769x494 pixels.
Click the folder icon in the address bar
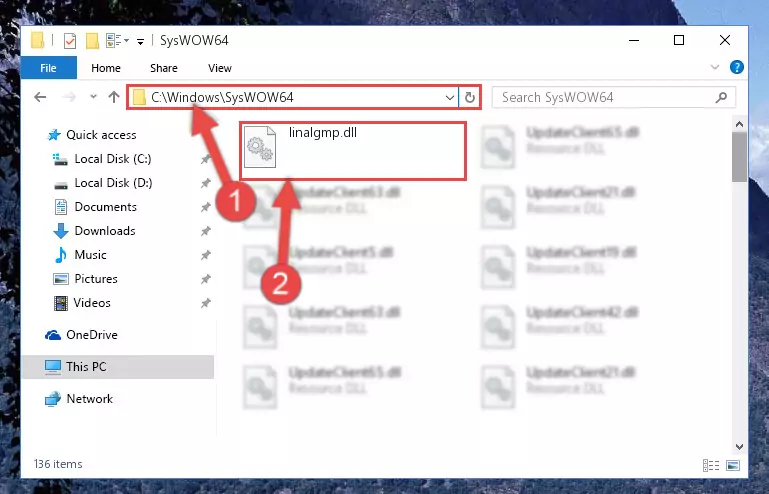pos(139,97)
